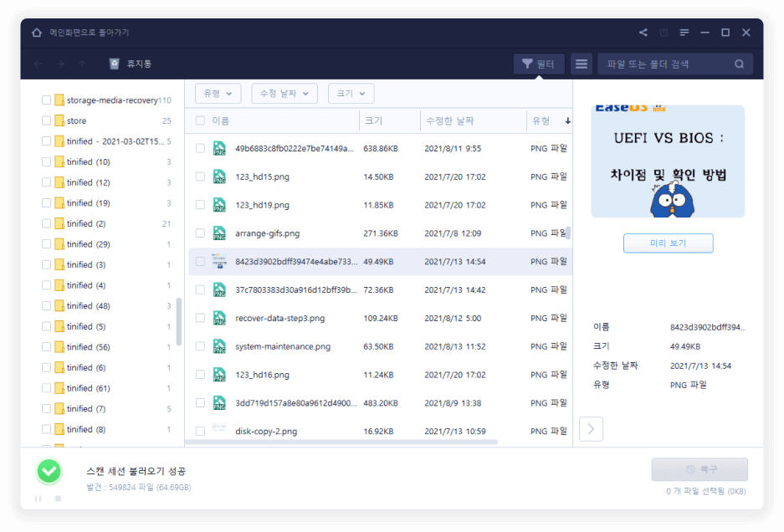The width and height of the screenshot is (784, 532).
Task: Click the share icon in title bar
Action: (643, 33)
